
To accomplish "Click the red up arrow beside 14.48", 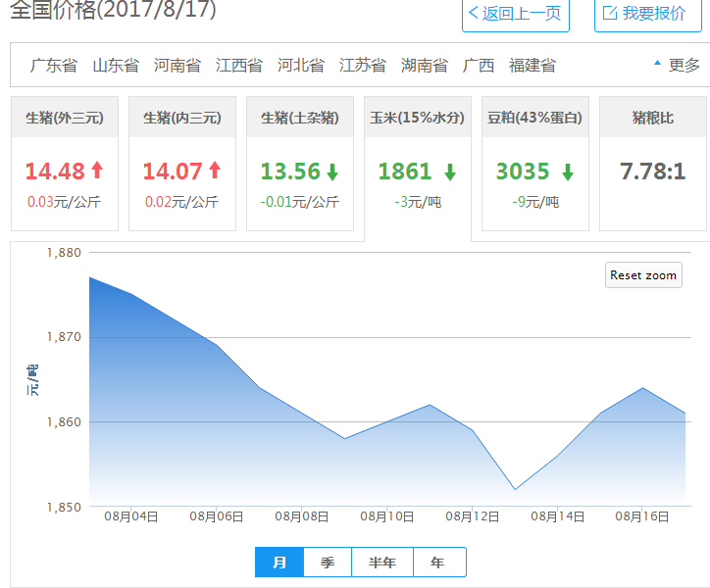I will click(97, 171).
